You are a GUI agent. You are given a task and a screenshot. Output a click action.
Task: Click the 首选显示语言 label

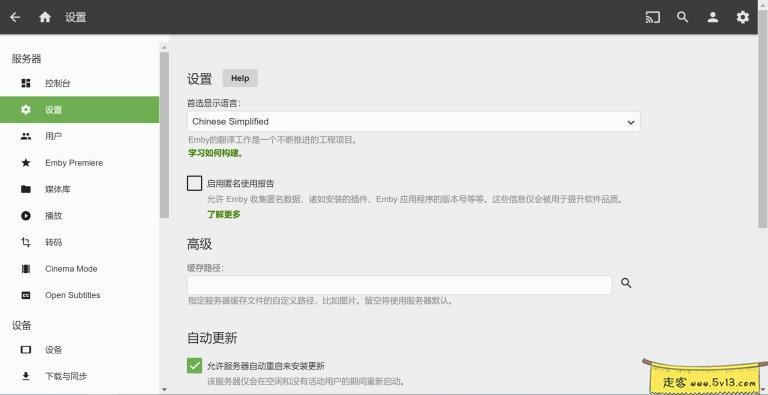pos(214,103)
